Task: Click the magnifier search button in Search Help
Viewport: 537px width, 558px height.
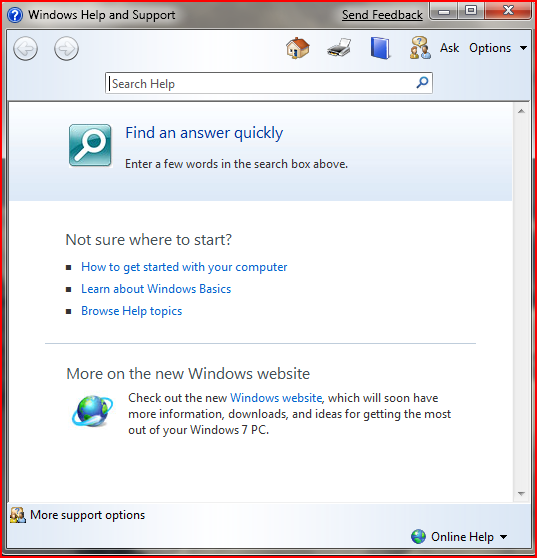Action: pos(422,83)
